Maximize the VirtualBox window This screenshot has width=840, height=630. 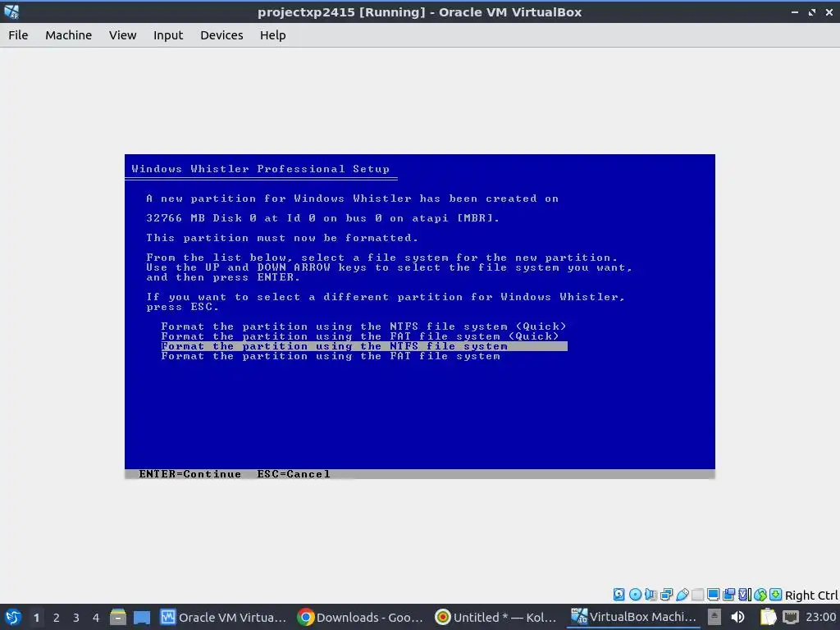click(812, 11)
